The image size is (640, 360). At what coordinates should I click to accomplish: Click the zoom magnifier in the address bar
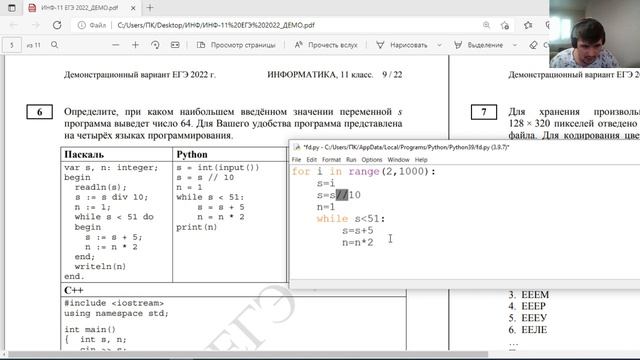(486, 25)
